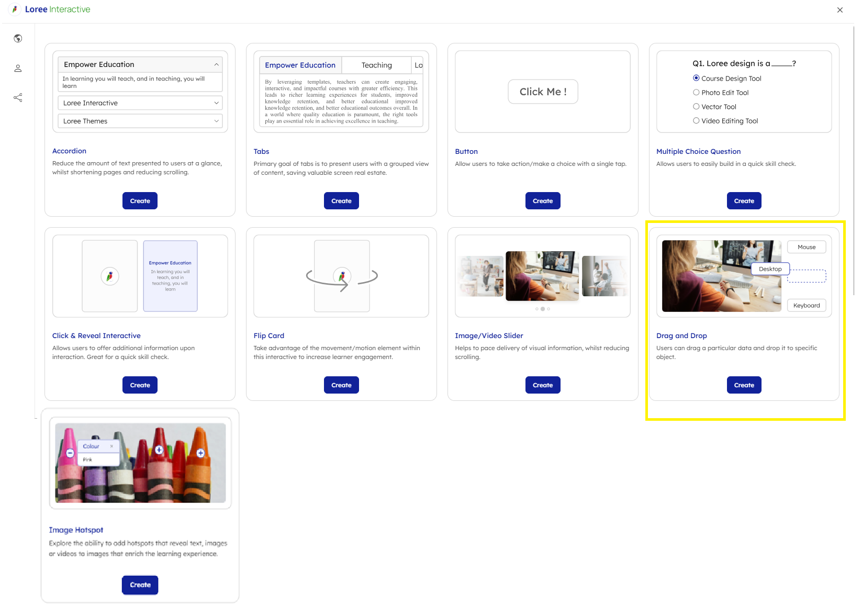Viewport: 862px width, 616px height.
Task: Click the pink crayon minus hotspot icon
Action: click(70, 453)
